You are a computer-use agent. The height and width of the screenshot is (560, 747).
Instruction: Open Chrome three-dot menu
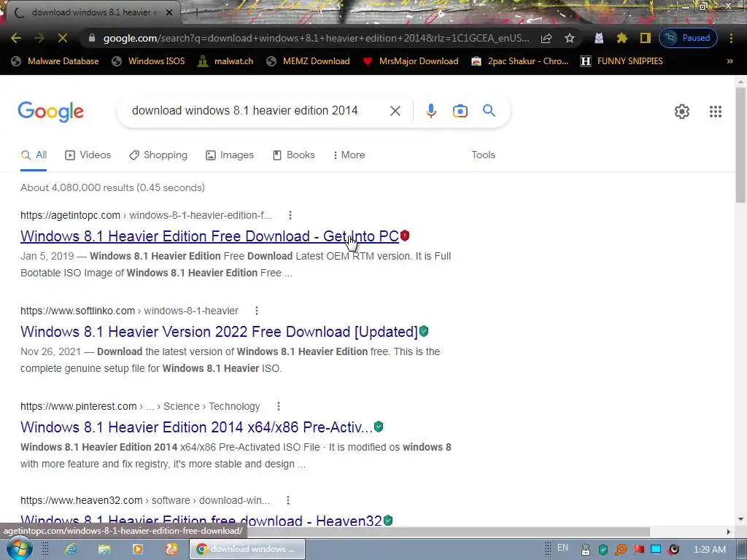click(731, 38)
